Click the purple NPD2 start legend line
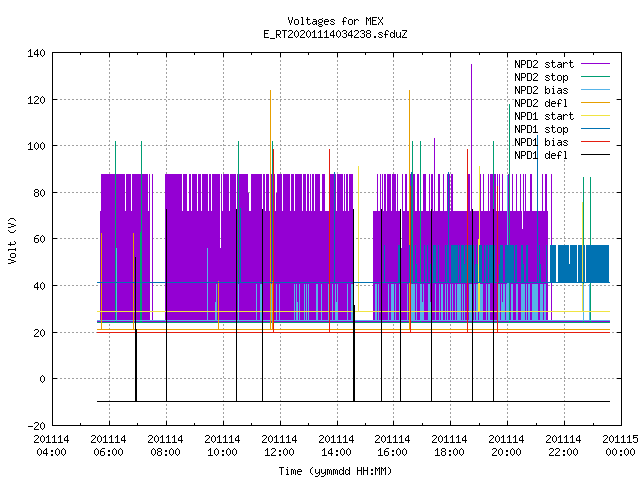Viewport: 640px width, 480px height. pyautogui.click(x=595, y=64)
